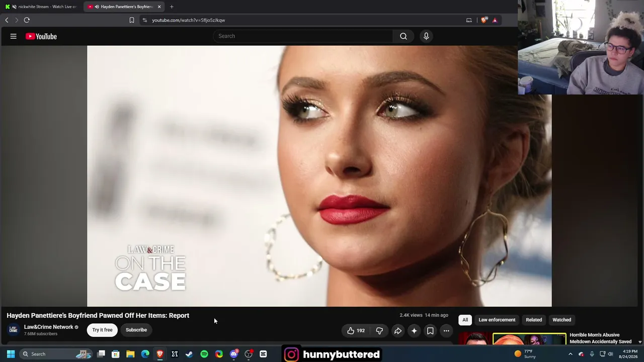Go back with the browser back arrow

pos(7,20)
